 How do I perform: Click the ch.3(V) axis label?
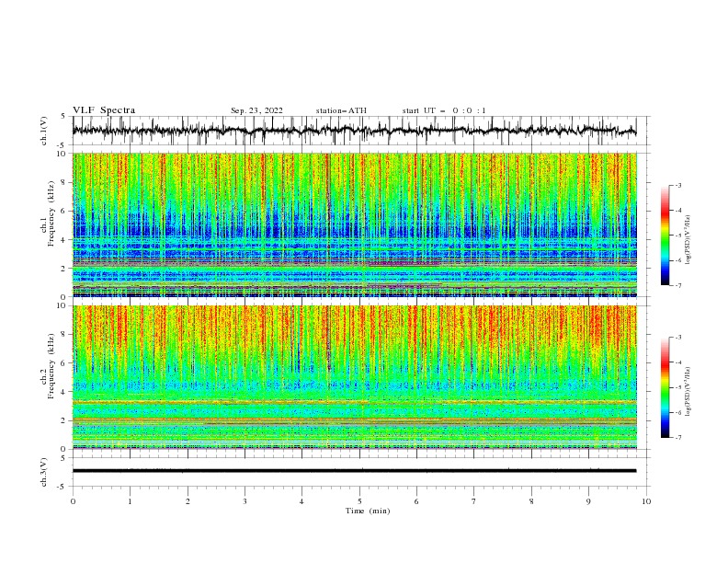pos(44,472)
